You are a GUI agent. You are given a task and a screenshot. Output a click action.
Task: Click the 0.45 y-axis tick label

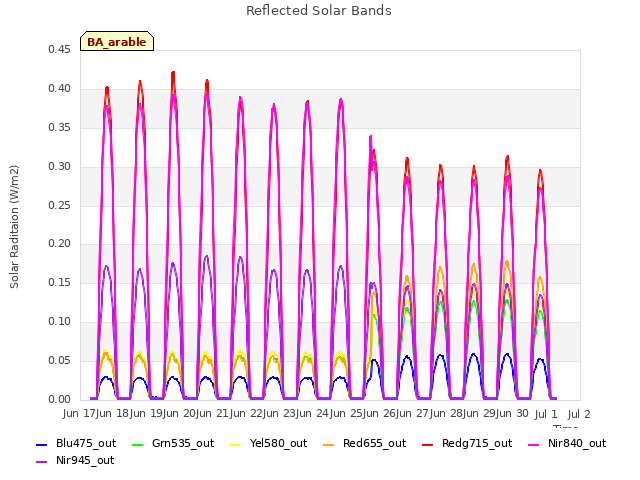[x=60, y=49]
